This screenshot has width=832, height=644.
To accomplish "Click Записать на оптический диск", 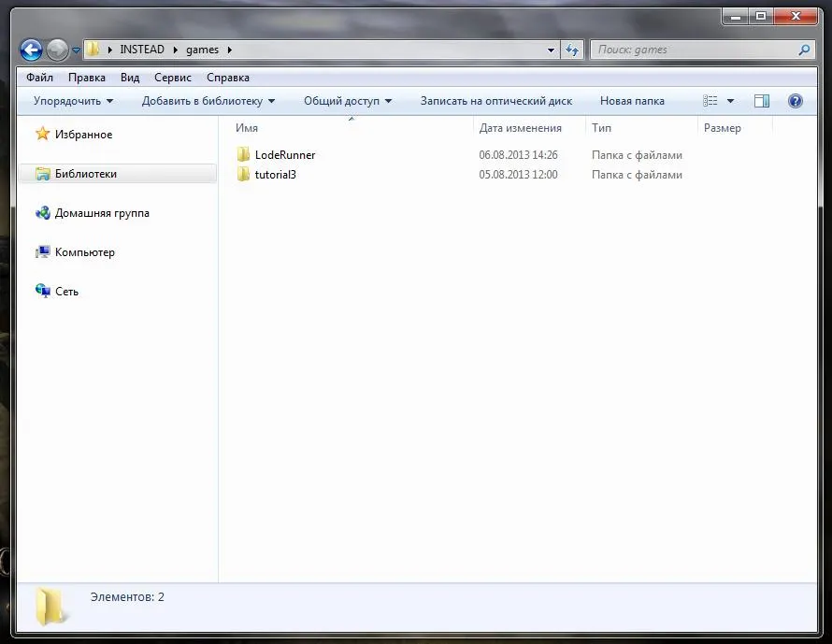I will 495,101.
